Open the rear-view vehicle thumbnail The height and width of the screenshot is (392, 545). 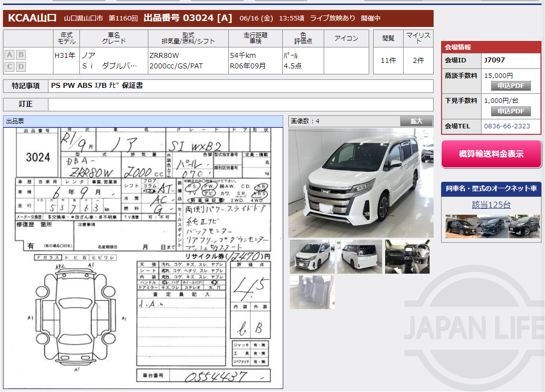click(359, 257)
